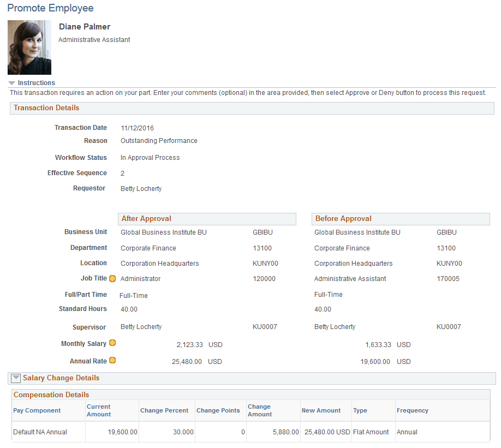Click the Annual Rate change indicator icon
The height and width of the screenshot is (448, 501).
pyautogui.click(x=112, y=361)
